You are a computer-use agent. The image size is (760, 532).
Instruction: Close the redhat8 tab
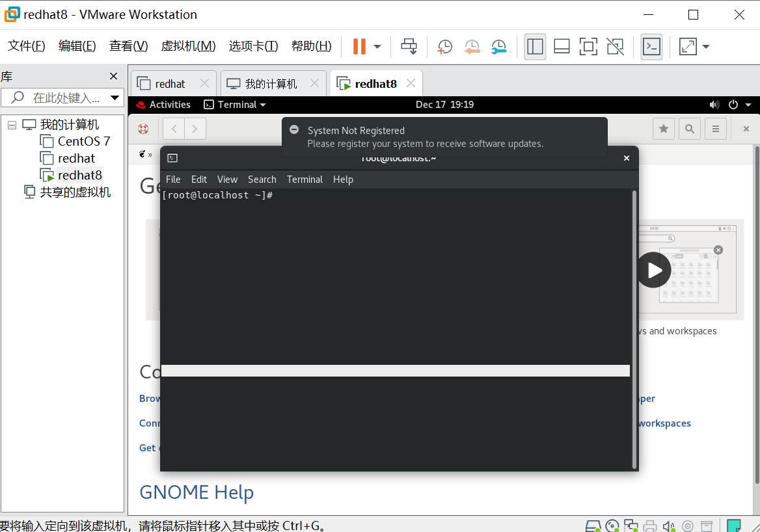point(411,83)
